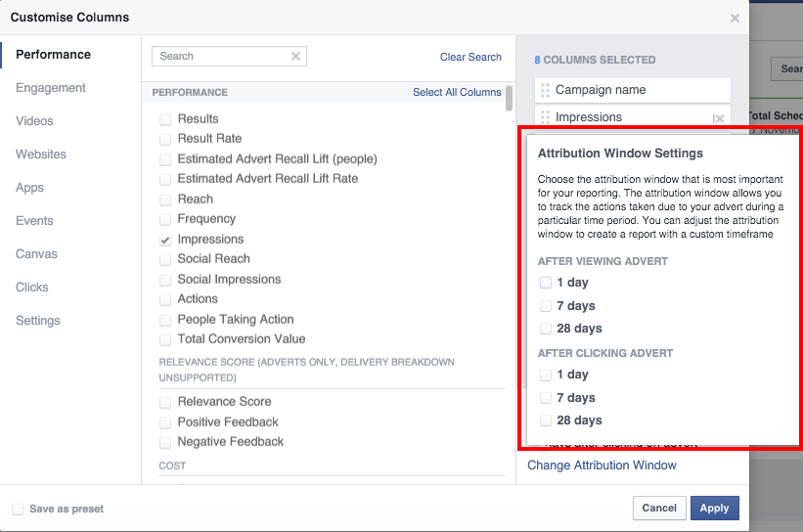Tick the Results checkbox

[165, 119]
